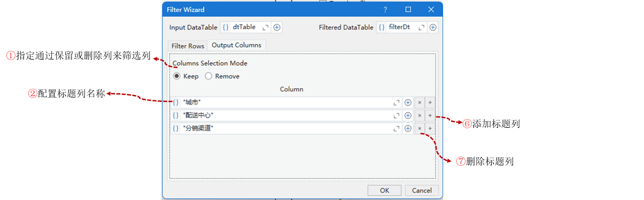Click the braces icon of "配送中心" row

(176, 115)
